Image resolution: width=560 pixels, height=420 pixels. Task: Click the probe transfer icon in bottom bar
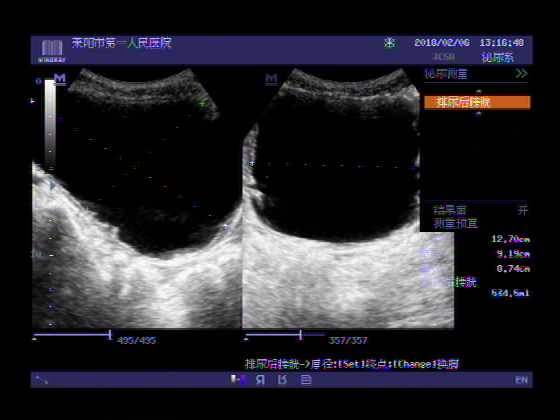239,380
